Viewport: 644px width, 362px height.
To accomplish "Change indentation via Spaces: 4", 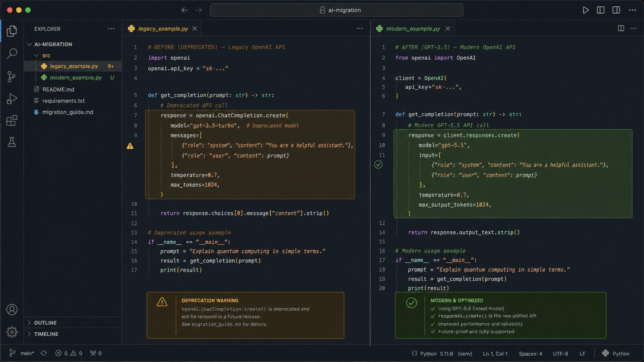I will tap(530, 354).
